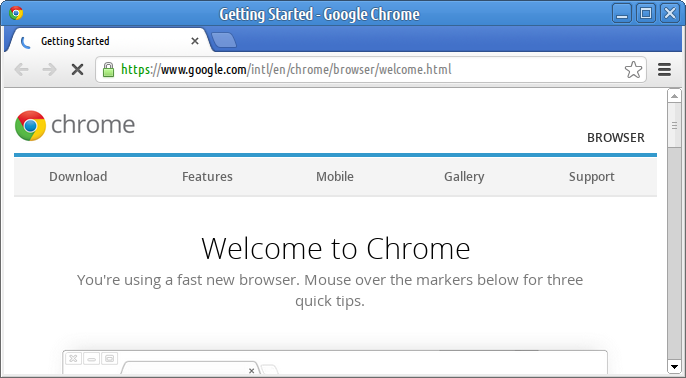
Task: Click the 'You're using a fast new browser' text
Action: coord(330,290)
